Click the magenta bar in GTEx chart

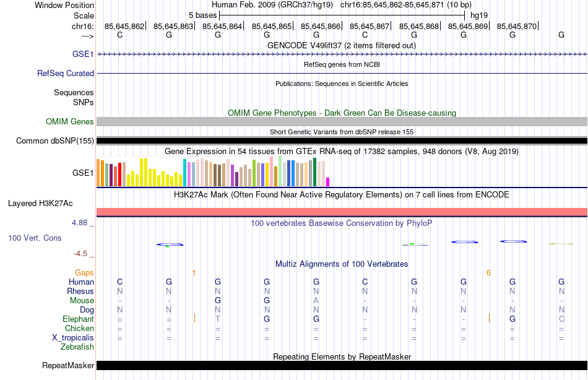tap(328, 182)
